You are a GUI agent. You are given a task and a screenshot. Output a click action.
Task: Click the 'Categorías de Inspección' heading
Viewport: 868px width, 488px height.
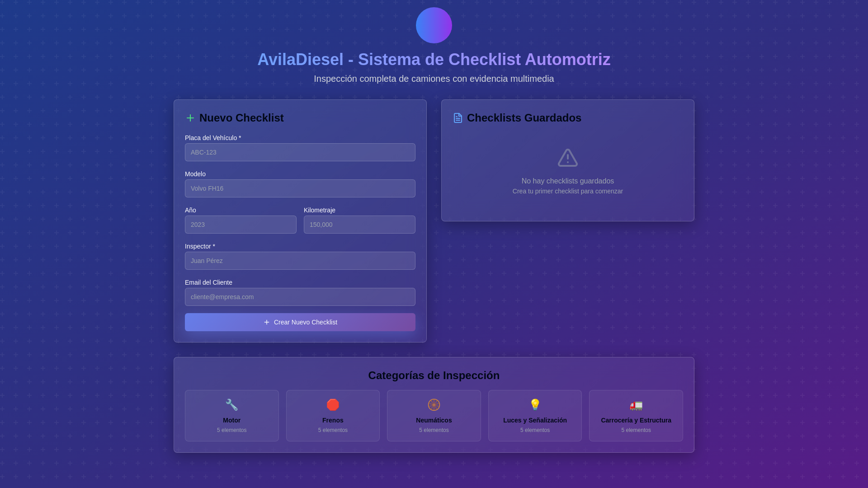434,375
